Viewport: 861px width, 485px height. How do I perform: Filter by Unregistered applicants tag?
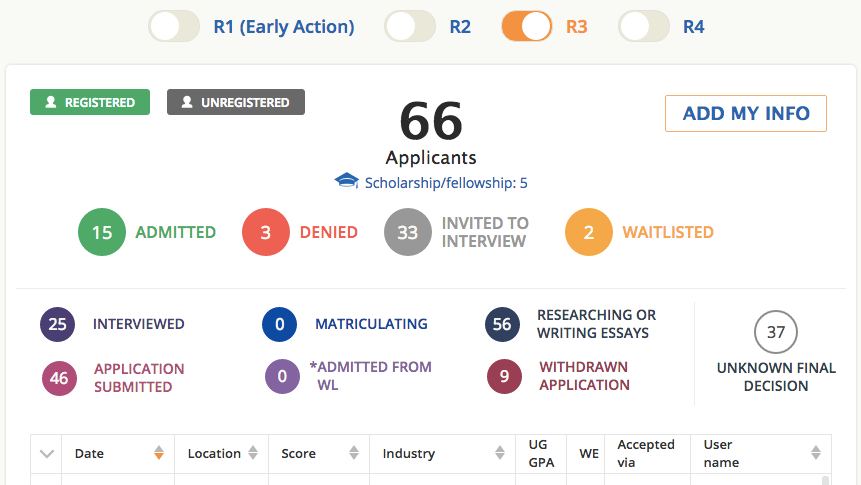236,102
